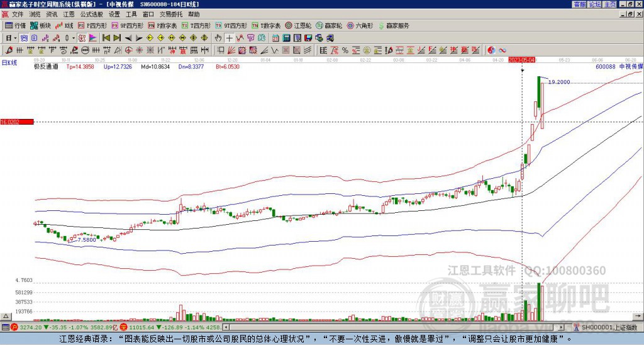Open the T四方形 tool
Screen dimensions: 644x345
coord(196,25)
